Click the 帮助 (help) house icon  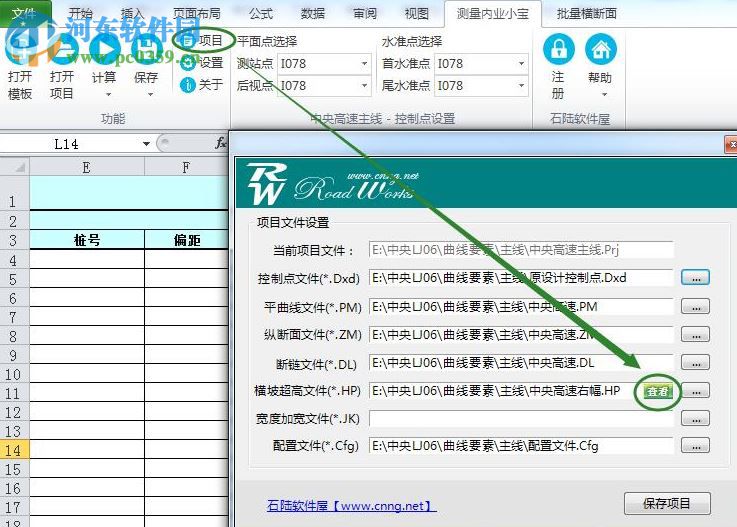pyautogui.click(x=601, y=49)
